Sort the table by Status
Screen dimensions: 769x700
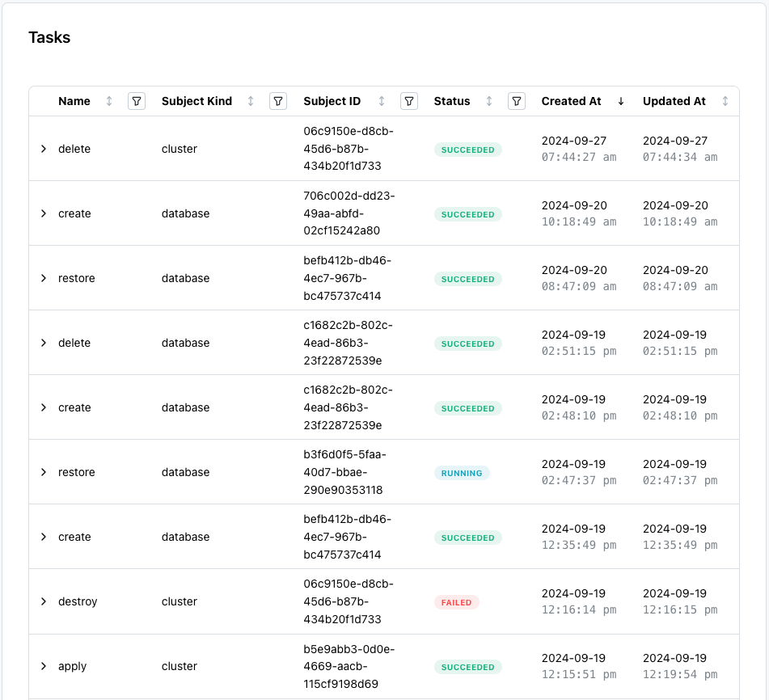(x=488, y=101)
